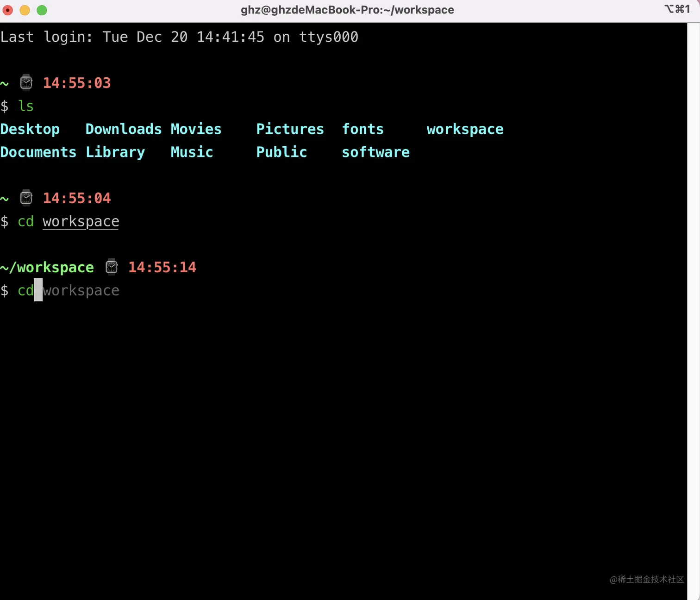700x600 pixels.
Task: Click the green ~/workspace prompt path
Action: coord(47,267)
